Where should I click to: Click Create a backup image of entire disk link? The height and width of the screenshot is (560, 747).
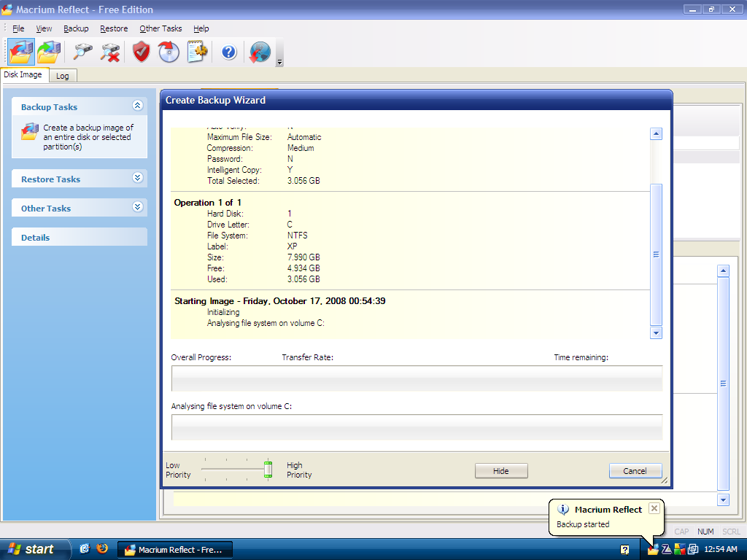point(88,137)
